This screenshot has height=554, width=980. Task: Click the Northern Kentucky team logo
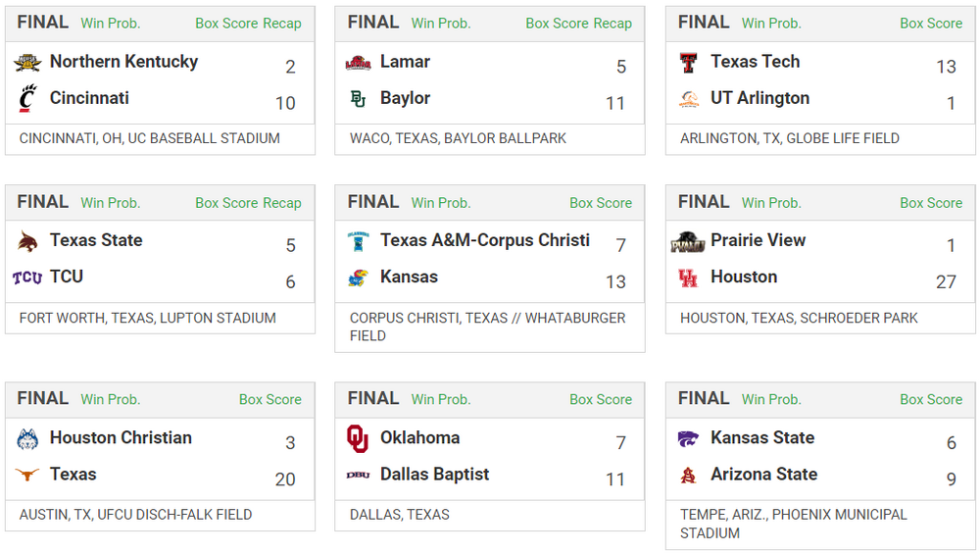pos(27,63)
